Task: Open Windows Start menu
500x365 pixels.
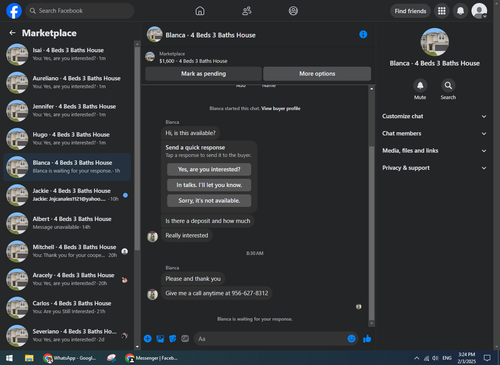Action: tap(9, 358)
